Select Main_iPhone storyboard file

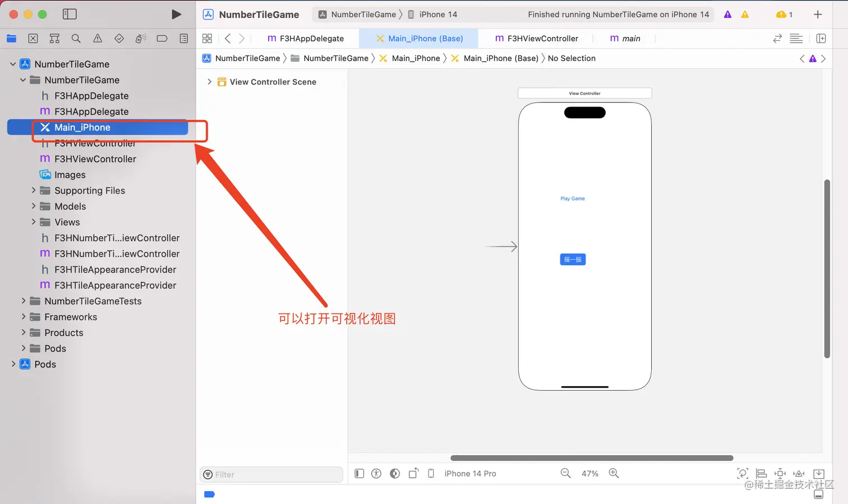point(97,127)
